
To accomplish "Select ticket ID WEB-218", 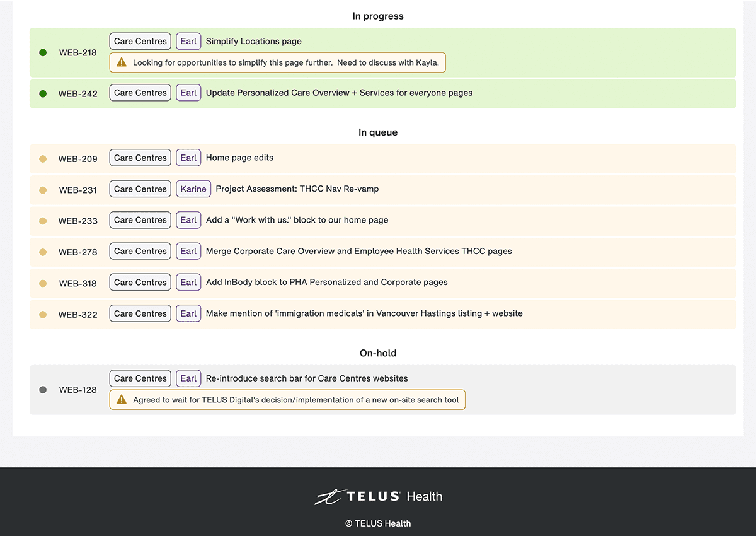I will click(78, 53).
